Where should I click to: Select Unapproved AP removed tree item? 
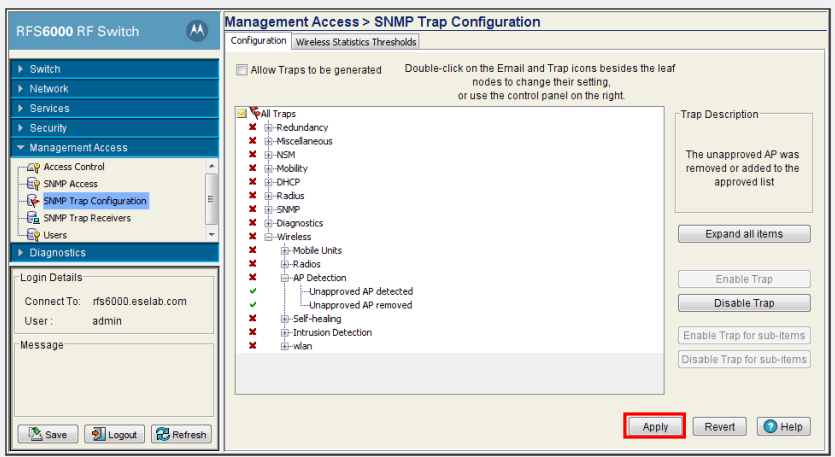point(361,305)
